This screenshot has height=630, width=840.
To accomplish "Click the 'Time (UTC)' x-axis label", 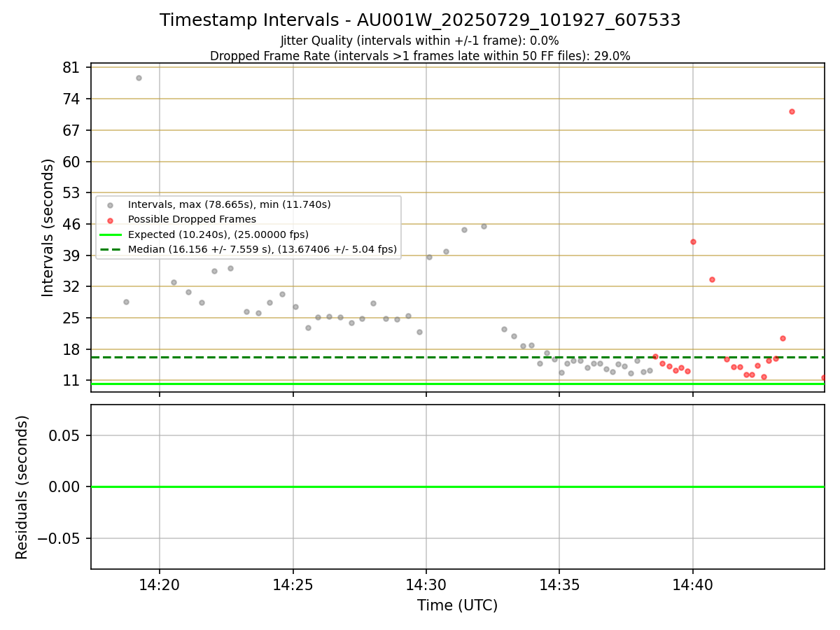I will tap(458, 605).
